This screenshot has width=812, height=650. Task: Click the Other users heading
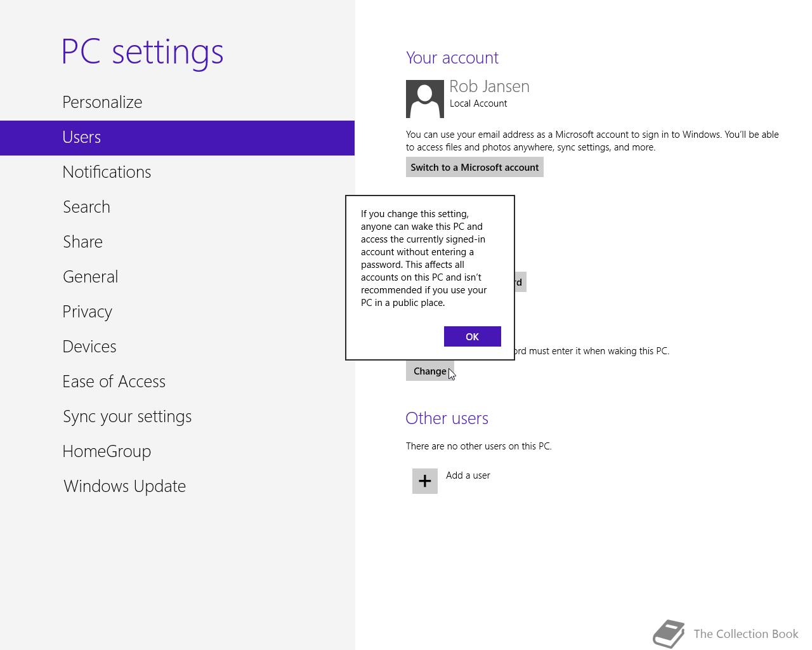pos(447,418)
